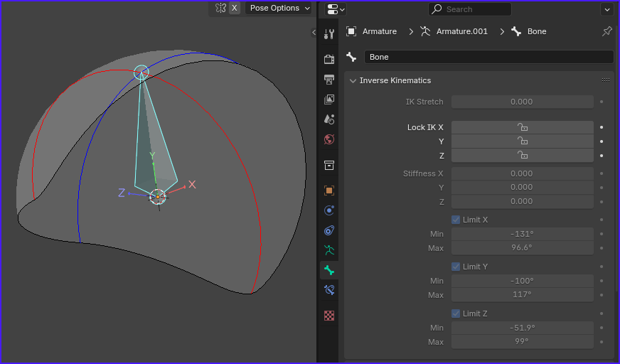This screenshot has width=620, height=364.
Task: Open the Render properties tab
Action: pos(329,59)
